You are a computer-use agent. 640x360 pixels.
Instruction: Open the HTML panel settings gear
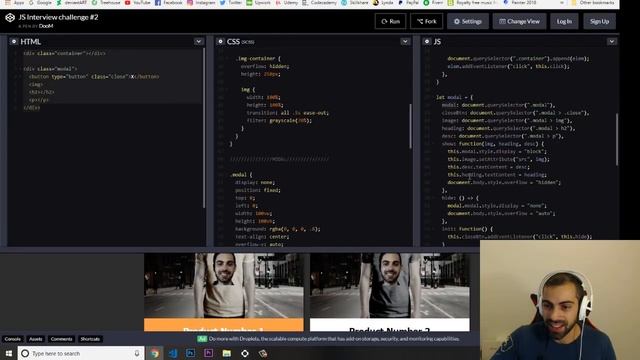click(x=13, y=42)
